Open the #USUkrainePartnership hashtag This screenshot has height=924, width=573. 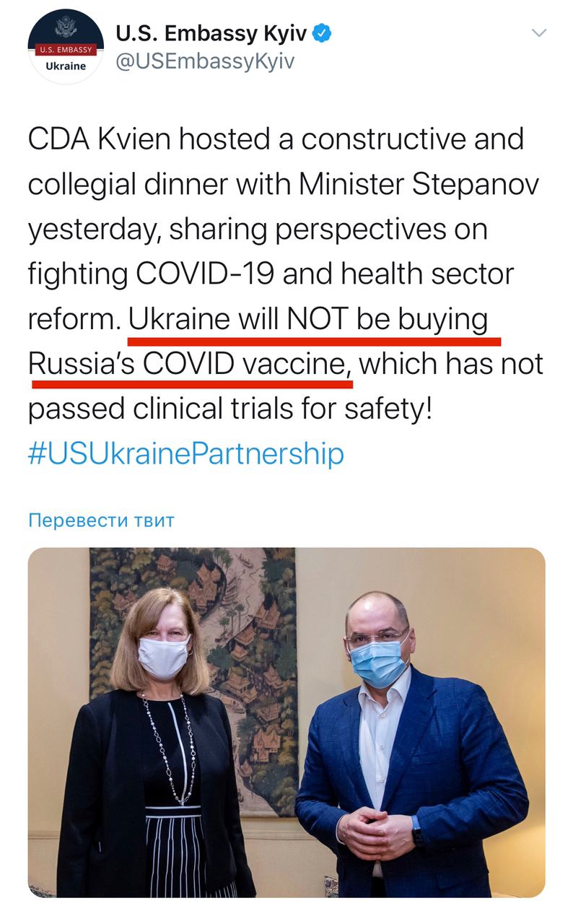185,453
